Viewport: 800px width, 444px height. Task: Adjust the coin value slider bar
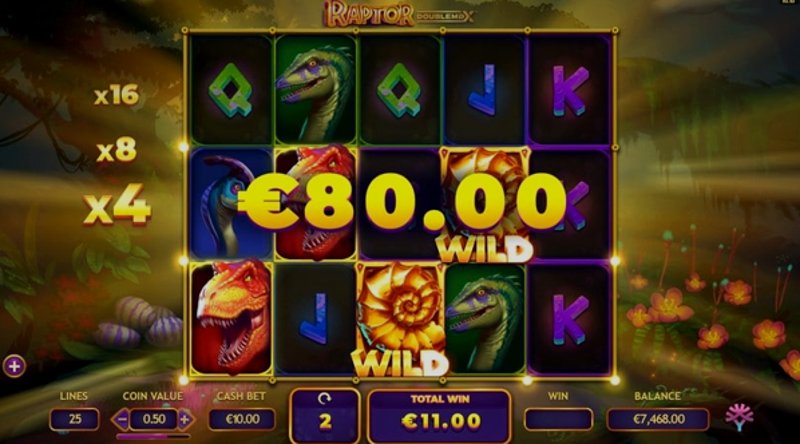(153, 436)
